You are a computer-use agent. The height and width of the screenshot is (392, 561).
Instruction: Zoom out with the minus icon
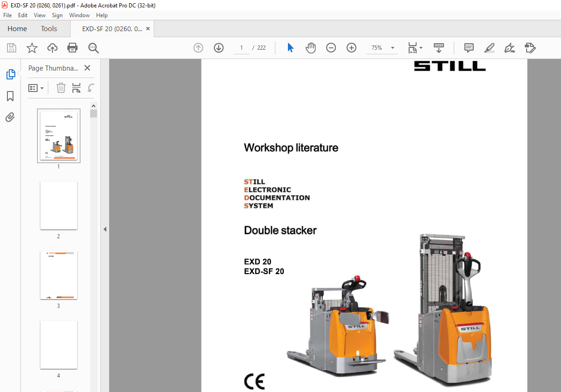pyautogui.click(x=331, y=48)
